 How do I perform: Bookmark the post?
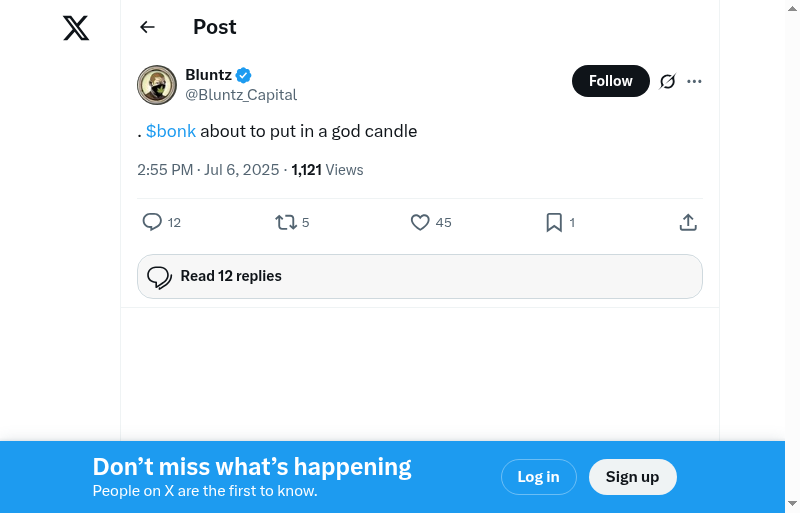tap(554, 222)
